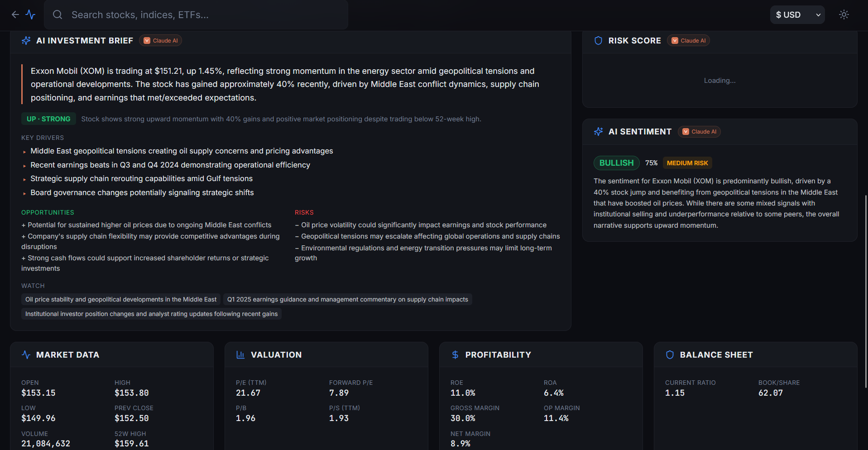This screenshot has height=450, width=868.
Task: Click the shield icon beside Risk Score
Action: tap(598, 41)
